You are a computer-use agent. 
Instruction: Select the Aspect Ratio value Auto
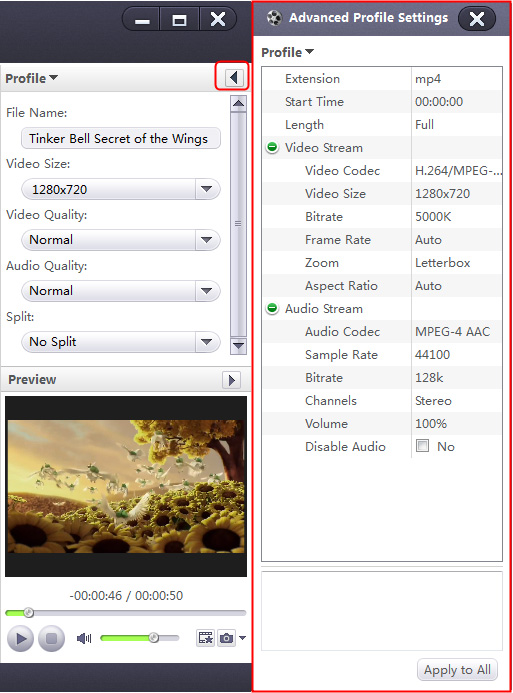pos(428,286)
